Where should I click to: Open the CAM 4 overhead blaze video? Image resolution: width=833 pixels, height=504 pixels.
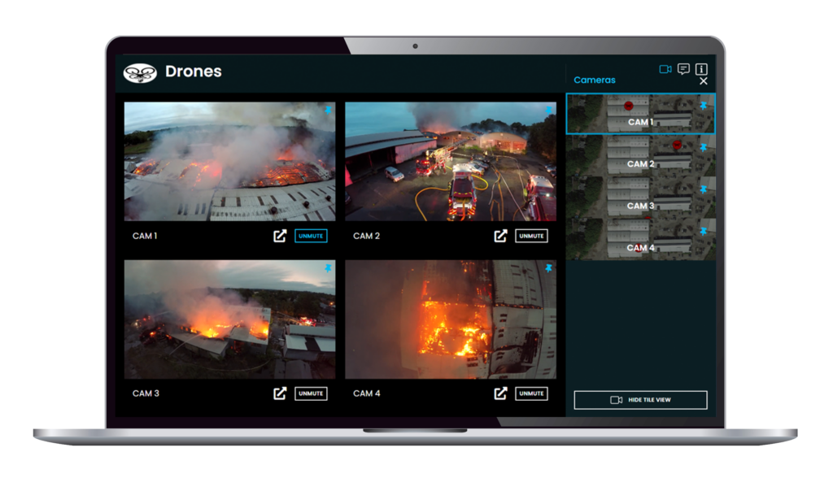[451, 319]
